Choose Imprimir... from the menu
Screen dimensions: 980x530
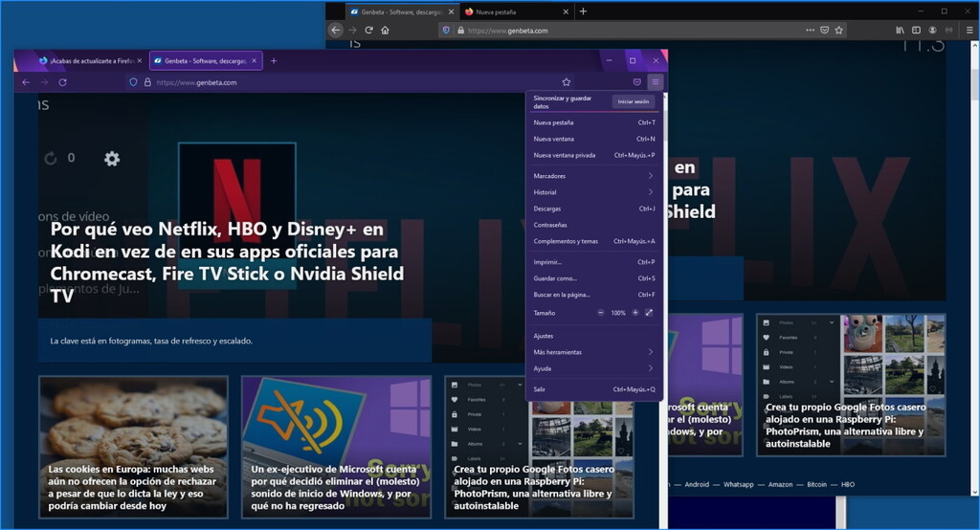point(593,262)
